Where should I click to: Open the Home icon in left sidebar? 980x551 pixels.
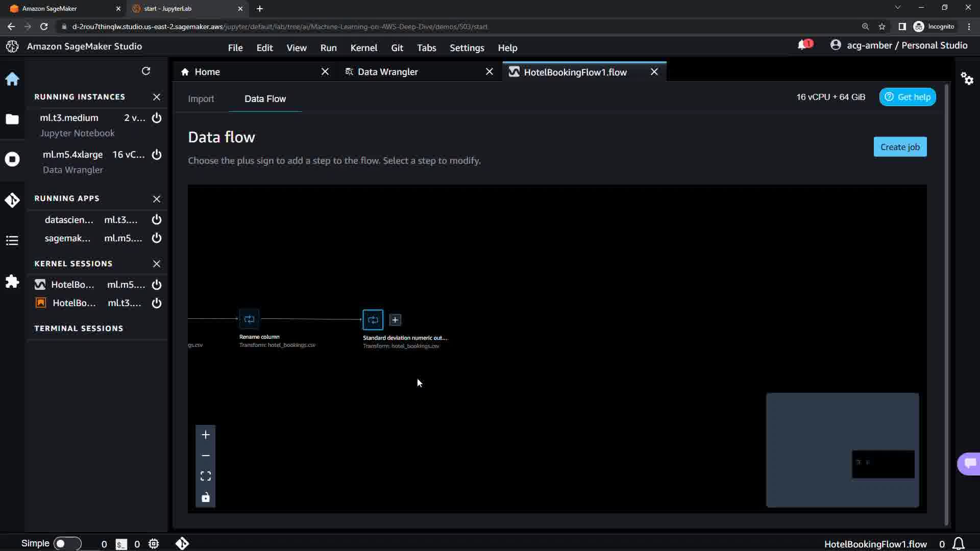12,79
